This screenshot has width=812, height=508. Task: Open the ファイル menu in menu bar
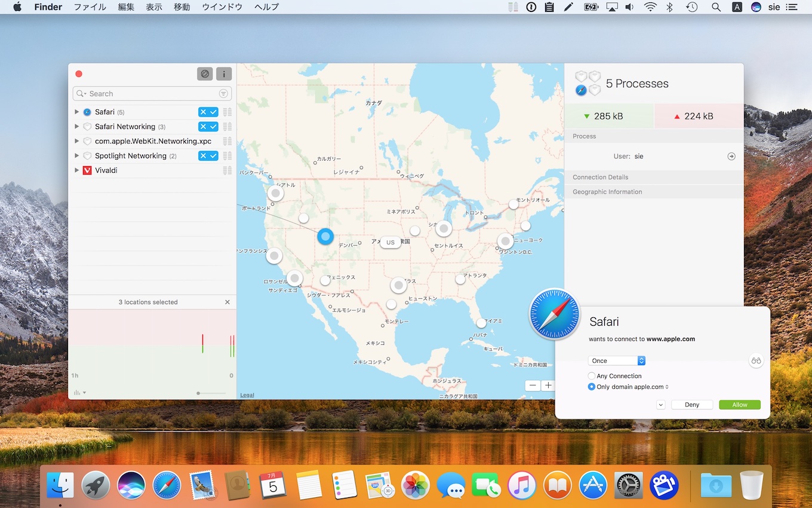point(90,7)
